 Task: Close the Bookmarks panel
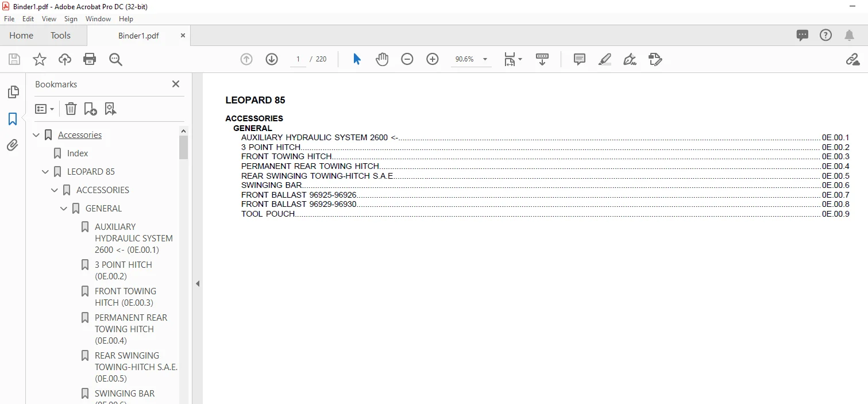[176, 84]
